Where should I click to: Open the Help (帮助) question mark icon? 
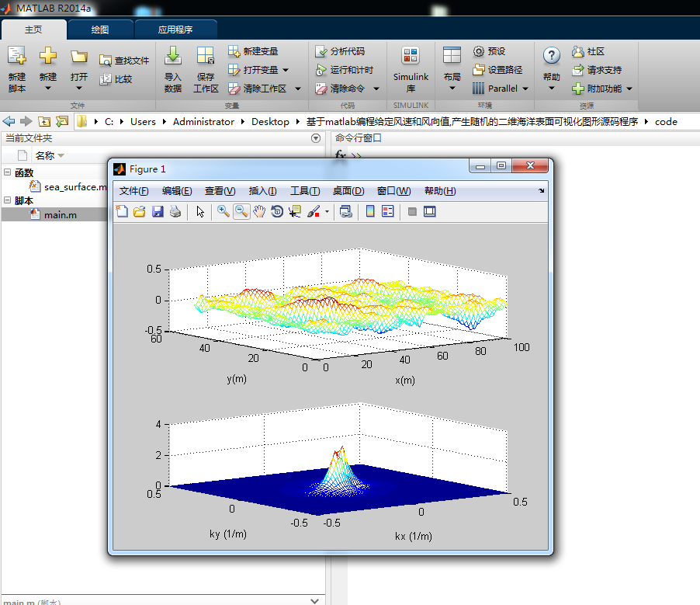552,56
